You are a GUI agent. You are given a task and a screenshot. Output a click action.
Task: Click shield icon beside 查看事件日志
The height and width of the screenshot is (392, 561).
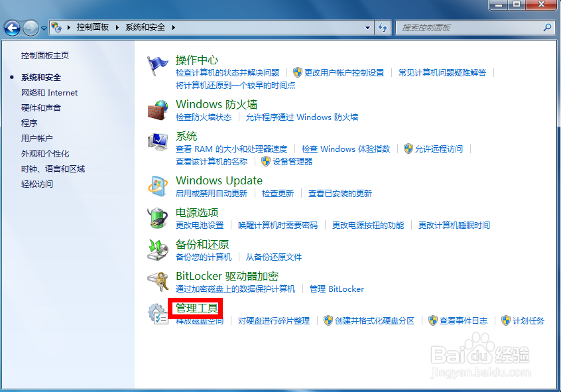click(433, 320)
